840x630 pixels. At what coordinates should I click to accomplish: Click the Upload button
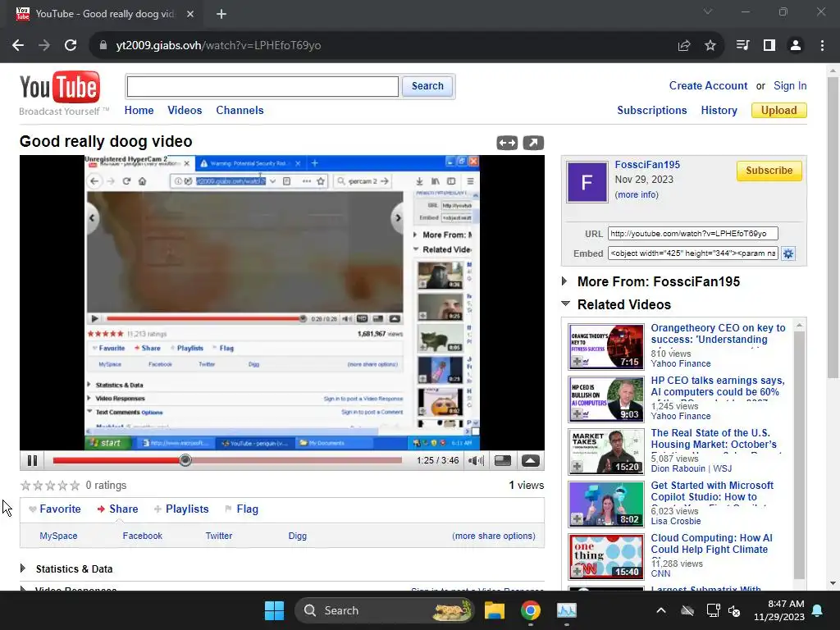779,111
